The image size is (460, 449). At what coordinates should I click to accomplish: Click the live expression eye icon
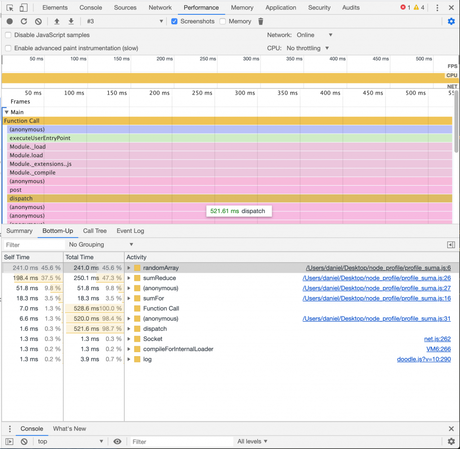click(x=117, y=441)
